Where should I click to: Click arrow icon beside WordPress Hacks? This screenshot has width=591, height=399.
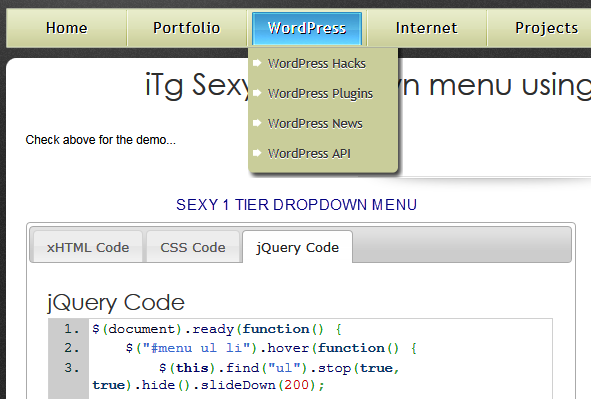pos(257,63)
